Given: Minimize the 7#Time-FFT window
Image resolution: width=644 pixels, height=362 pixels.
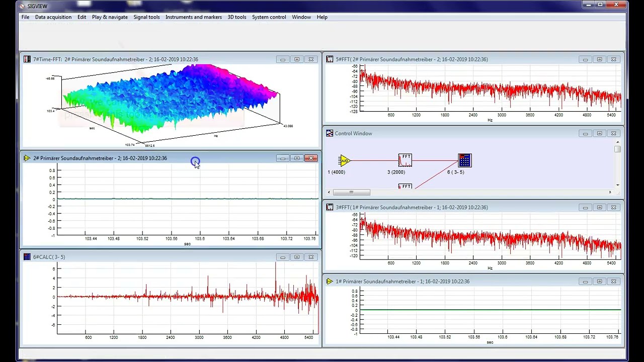Looking at the screenshot, I should [x=283, y=59].
